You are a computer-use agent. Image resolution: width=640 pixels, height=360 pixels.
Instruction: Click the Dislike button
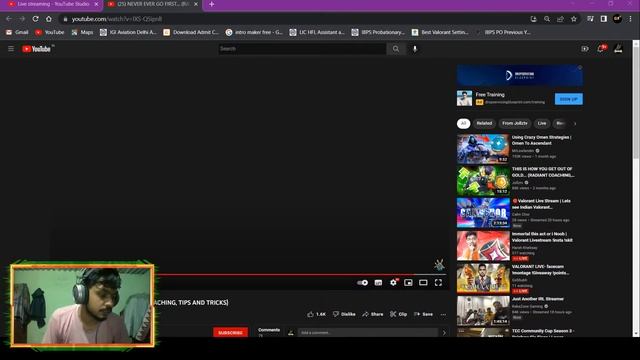tap(344, 314)
